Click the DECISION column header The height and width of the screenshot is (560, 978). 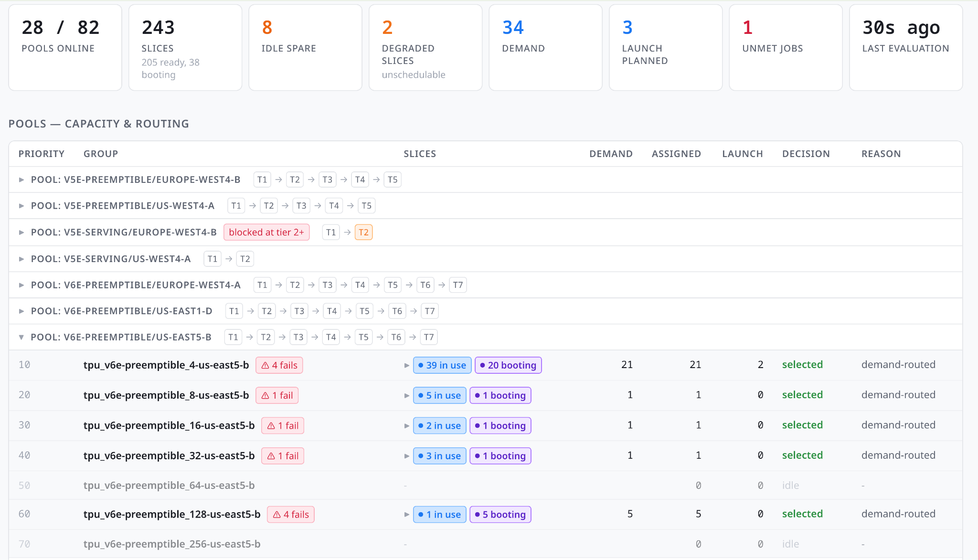(806, 154)
